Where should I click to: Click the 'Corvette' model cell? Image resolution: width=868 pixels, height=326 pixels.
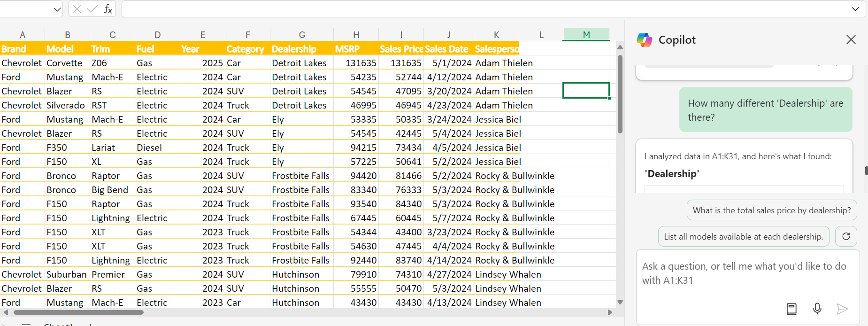(68, 63)
